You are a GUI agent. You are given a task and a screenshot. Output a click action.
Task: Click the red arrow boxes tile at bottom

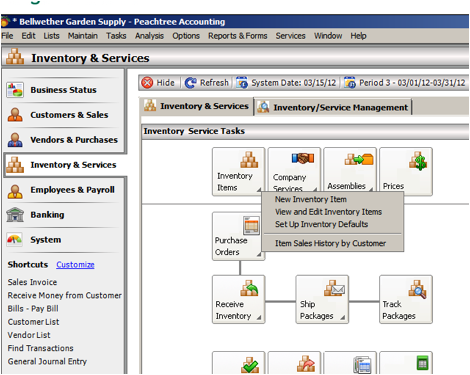point(294,363)
